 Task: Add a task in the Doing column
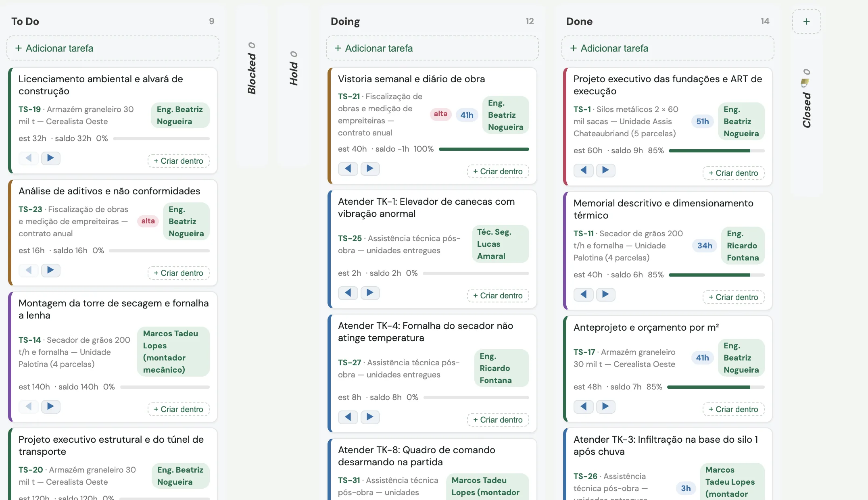click(x=432, y=48)
